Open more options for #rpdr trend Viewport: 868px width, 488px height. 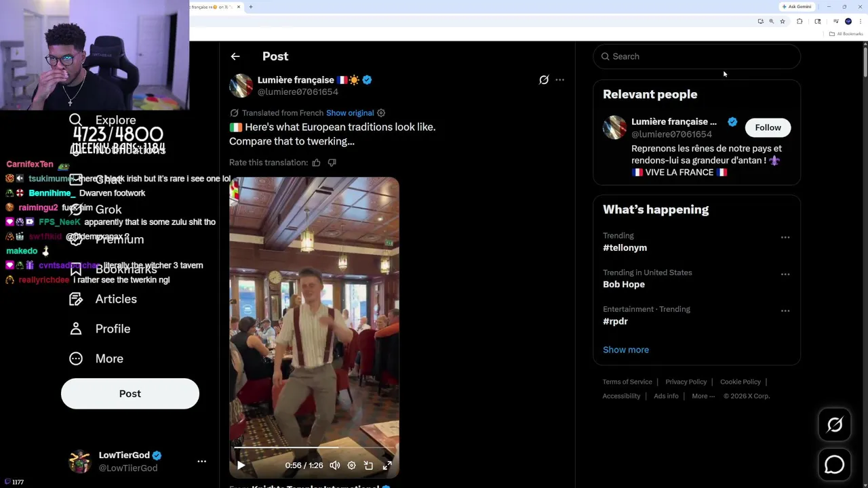click(x=785, y=311)
